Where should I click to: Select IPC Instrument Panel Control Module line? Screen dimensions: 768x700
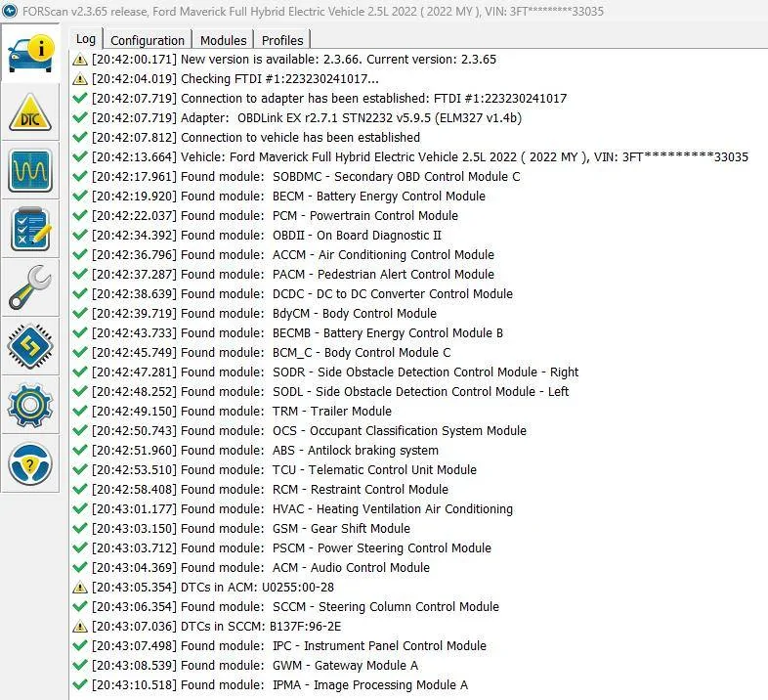click(289, 645)
